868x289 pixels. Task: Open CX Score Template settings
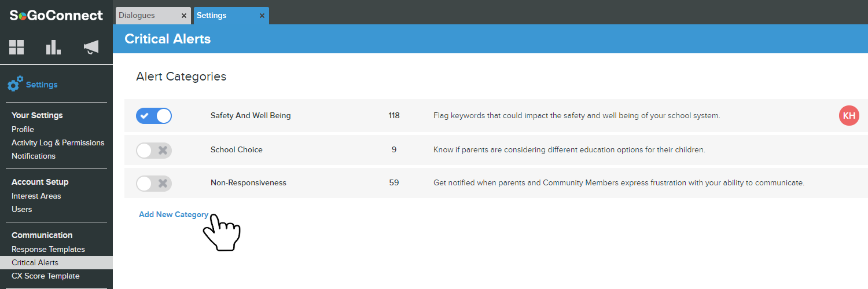coord(46,276)
